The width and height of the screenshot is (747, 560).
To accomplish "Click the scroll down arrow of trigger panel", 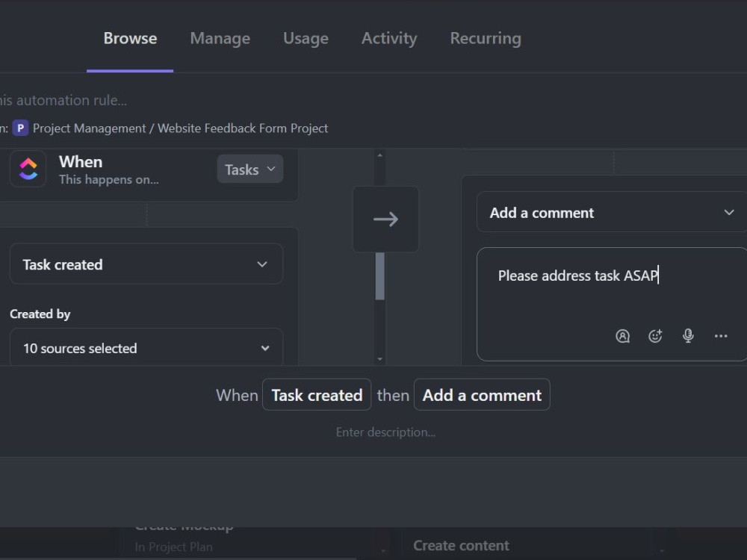I will tap(379, 359).
